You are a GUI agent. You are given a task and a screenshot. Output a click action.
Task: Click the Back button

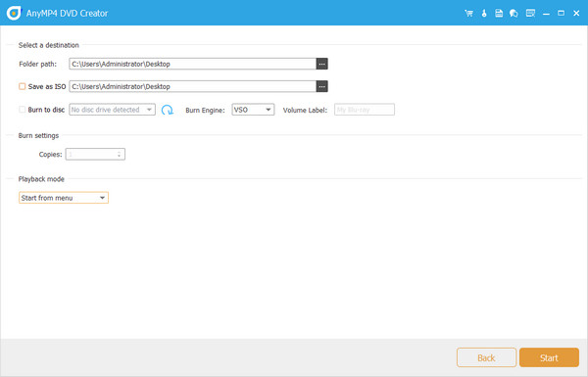(486, 357)
